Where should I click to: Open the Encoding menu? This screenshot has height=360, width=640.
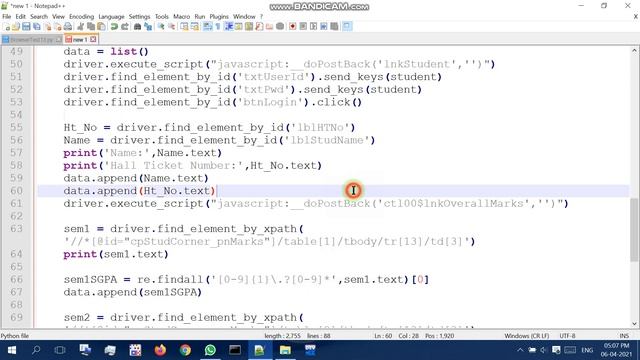[81, 16]
